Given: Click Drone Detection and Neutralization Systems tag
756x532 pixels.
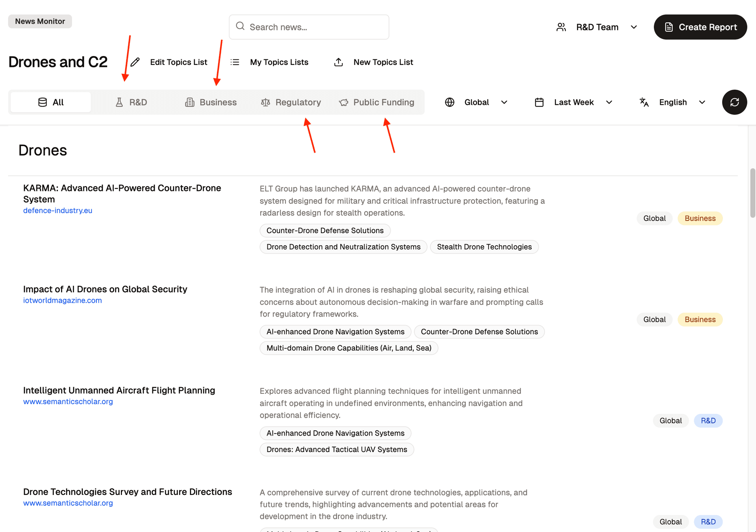Looking at the screenshot, I should tap(343, 247).
